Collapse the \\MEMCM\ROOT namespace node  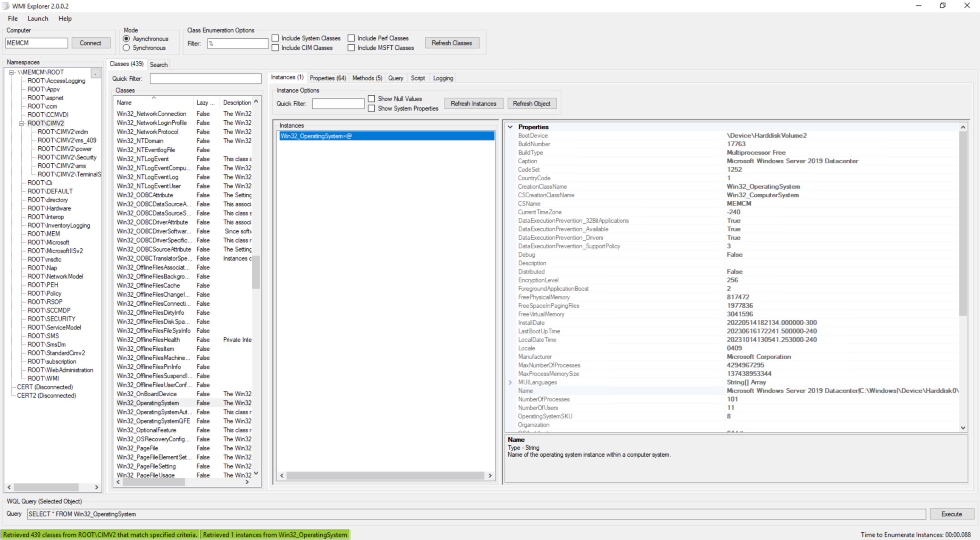(x=12, y=72)
